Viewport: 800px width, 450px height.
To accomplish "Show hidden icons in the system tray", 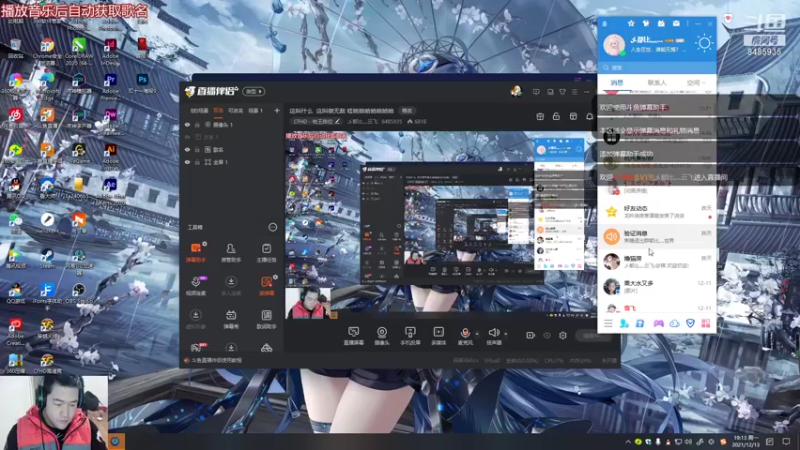I will [628, 442].
